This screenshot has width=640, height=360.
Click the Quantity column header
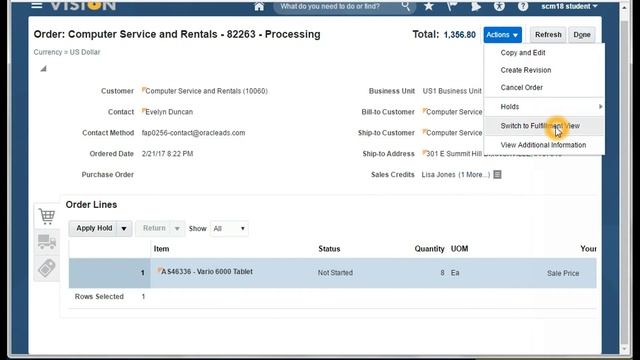coord(429,249)
